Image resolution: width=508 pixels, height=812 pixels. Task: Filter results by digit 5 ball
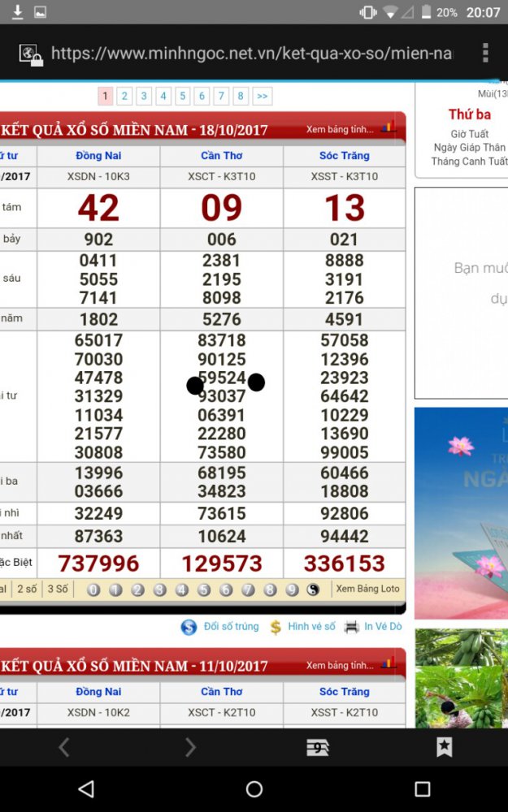point(204,590)
